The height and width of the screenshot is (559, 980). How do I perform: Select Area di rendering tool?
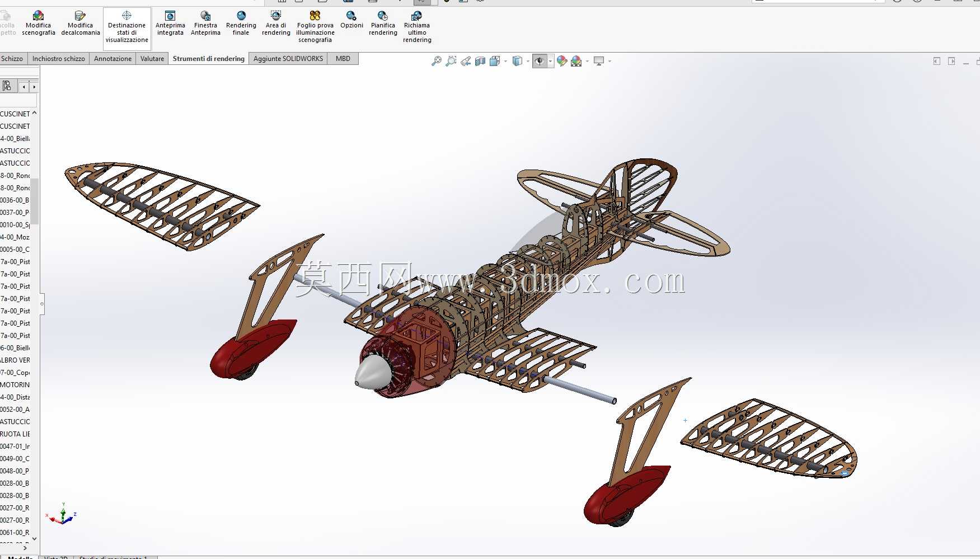coord(276,23)
